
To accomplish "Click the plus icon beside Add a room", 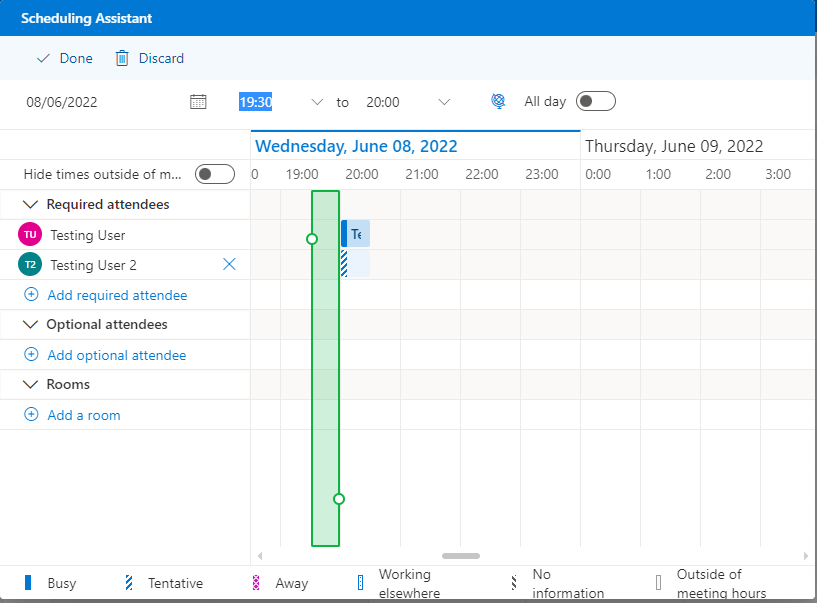I will (x=31, y=415).
